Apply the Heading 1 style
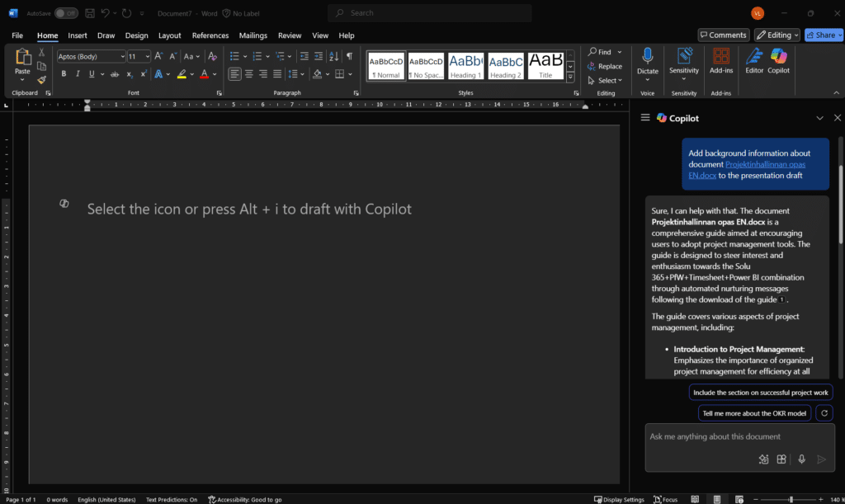 click(x=466, y=66)
